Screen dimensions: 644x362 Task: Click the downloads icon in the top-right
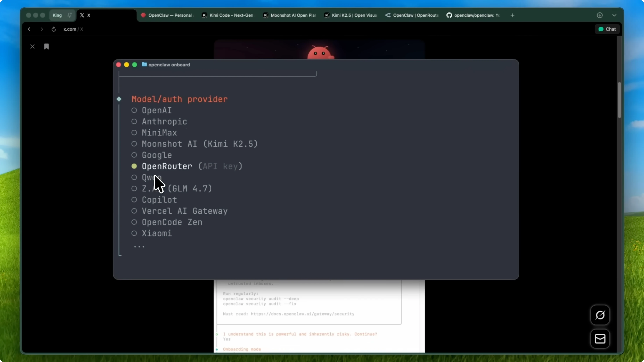coord(600,15)
